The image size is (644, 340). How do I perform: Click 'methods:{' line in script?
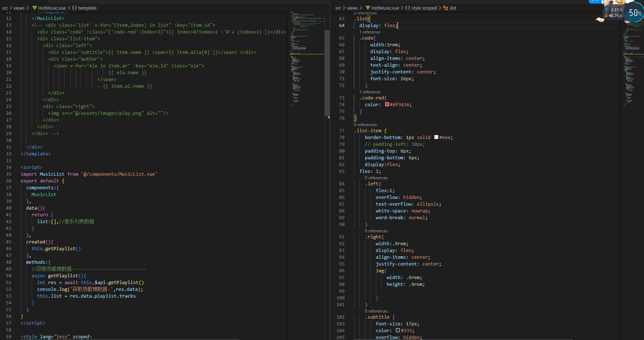[x=38, y=262]
